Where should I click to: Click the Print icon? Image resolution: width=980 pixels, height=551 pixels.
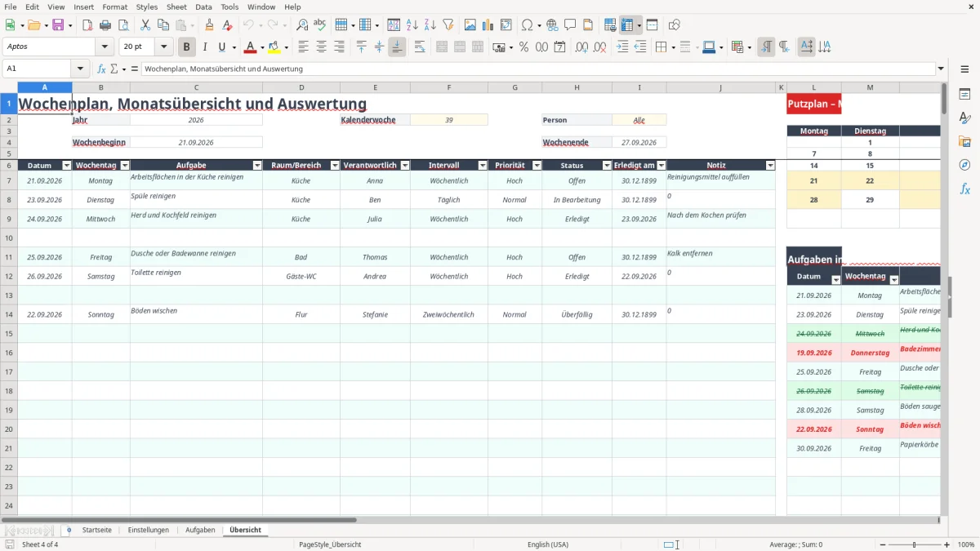pyautogui.click(x=105, y=25)
